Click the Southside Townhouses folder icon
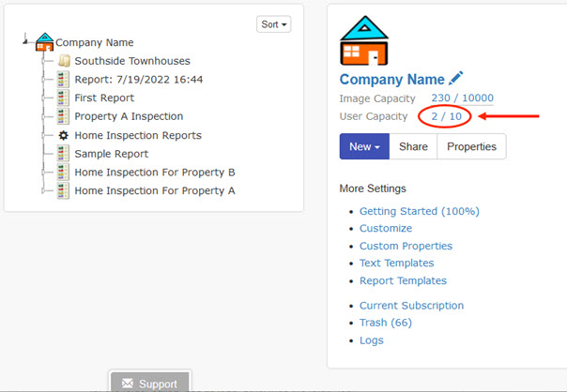The width and height of the screenshot is (567, 392). [x=64, y=61]
